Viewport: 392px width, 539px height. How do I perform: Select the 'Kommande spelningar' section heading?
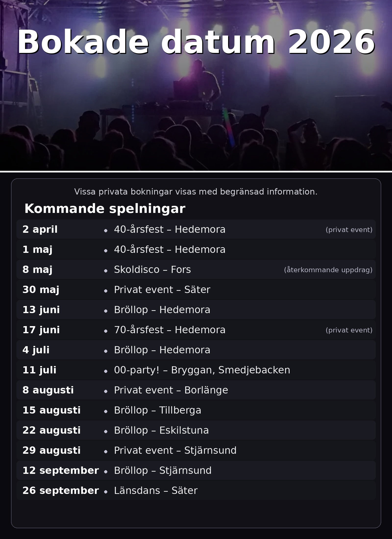point(105,209)
